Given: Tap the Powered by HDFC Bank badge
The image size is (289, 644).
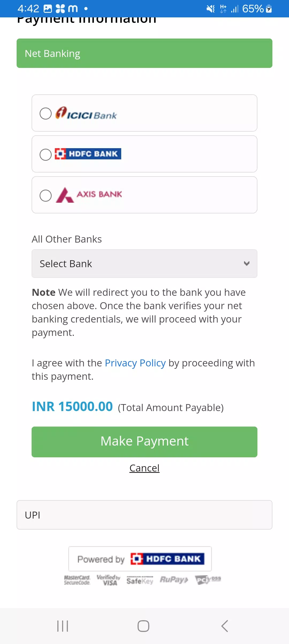Looking at the screenshot, I should tap(140, 559).
